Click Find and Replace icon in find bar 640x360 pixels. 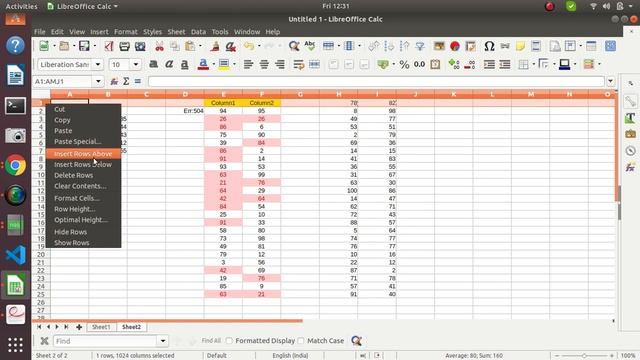click(x=356, y=341)
